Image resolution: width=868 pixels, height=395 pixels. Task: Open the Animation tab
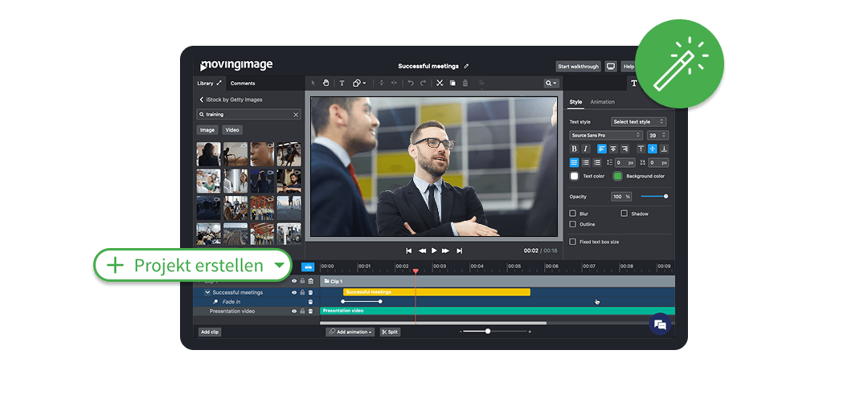pyautogui.click(x=602, y=102)
